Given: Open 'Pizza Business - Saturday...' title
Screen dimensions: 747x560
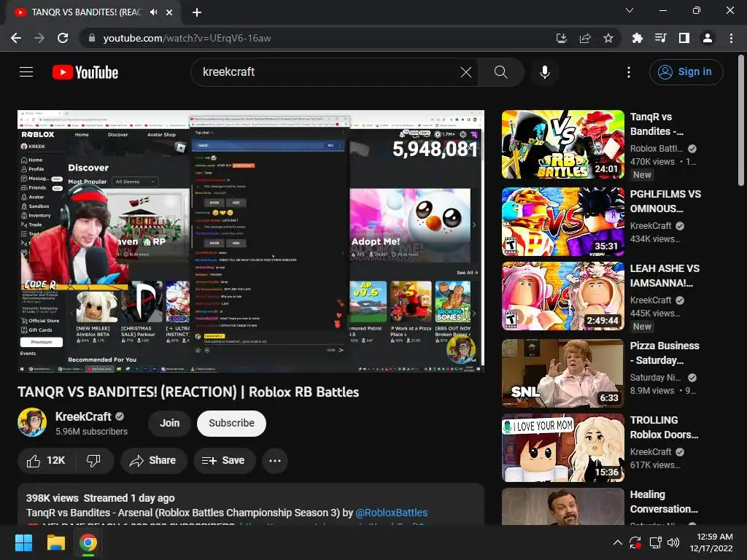Looking at the screenshot, I should (665, 353).
